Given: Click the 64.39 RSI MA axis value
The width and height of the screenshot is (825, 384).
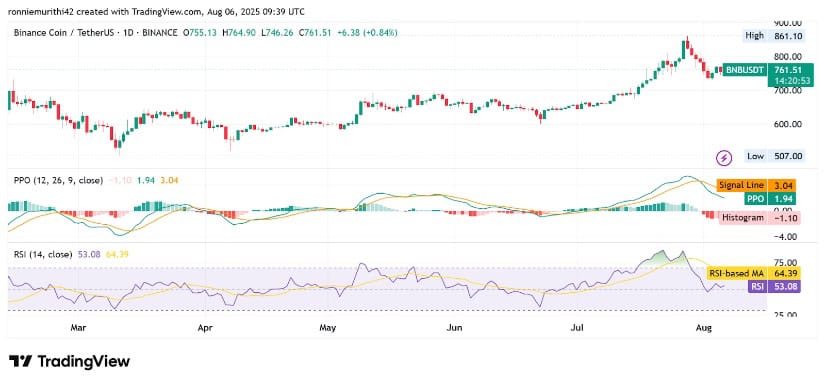Looking at the screenshot, I should (x=784, y=274).
